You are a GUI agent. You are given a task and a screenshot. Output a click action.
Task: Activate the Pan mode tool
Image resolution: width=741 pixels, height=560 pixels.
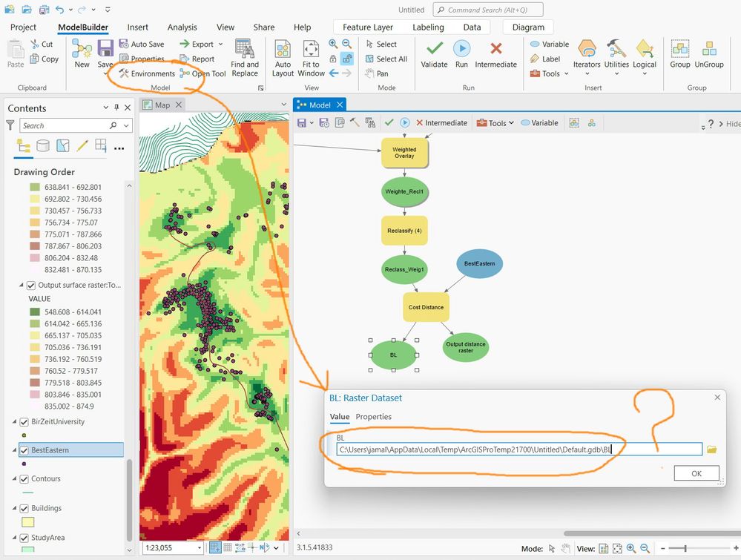point(377,73)
